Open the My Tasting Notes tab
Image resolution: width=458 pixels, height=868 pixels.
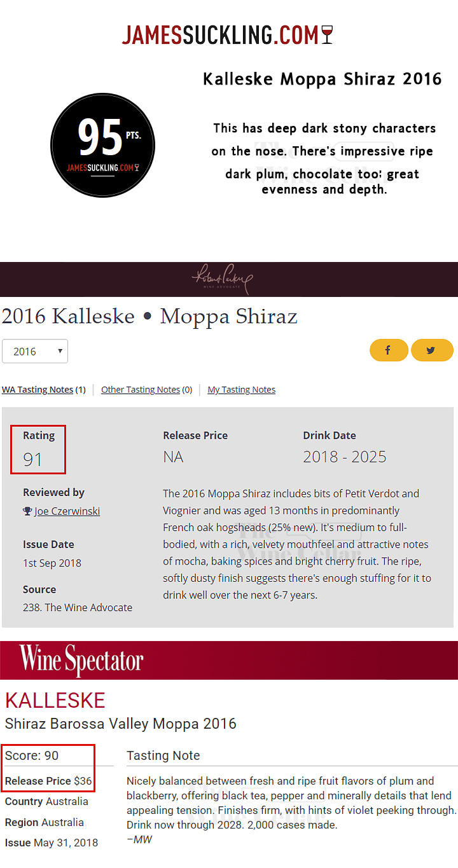(x=242, y=390)
